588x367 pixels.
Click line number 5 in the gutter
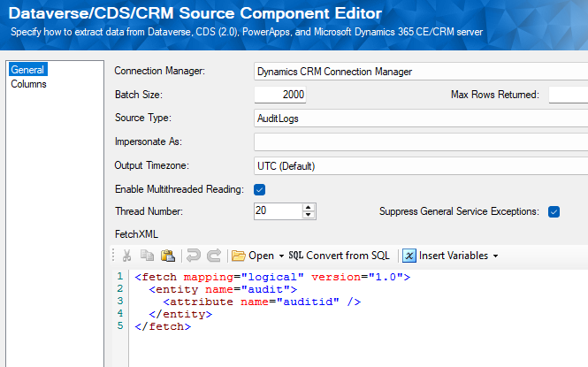120,325
